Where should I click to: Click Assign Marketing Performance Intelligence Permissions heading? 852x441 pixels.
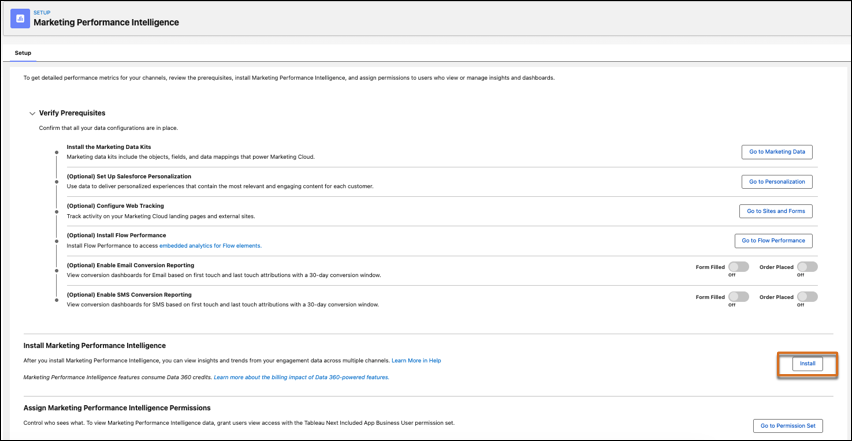point(117,407)
